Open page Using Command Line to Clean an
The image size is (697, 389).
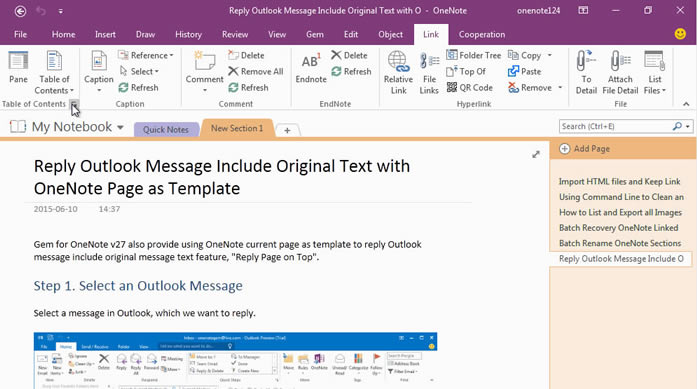(x=621, y=197)
